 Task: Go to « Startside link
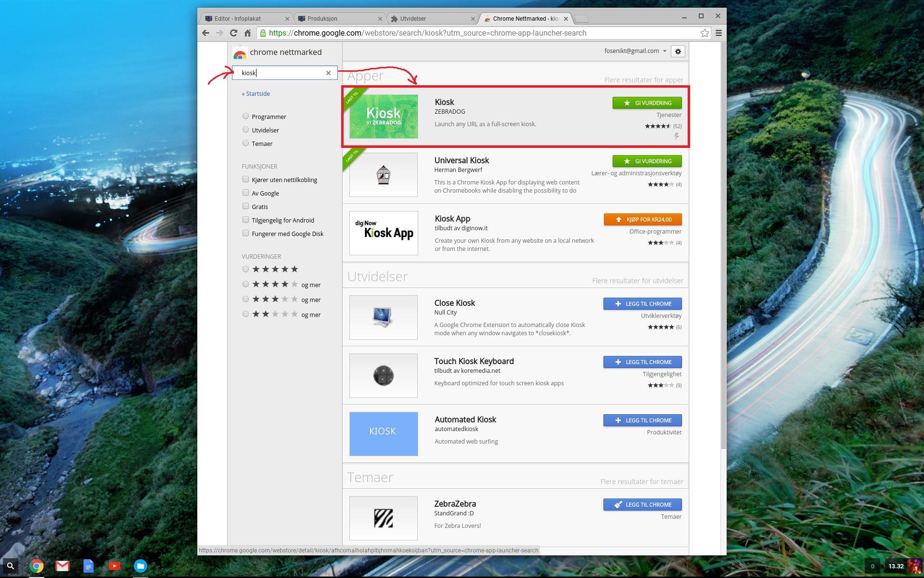pyautogui.click(x=256, y=94)
